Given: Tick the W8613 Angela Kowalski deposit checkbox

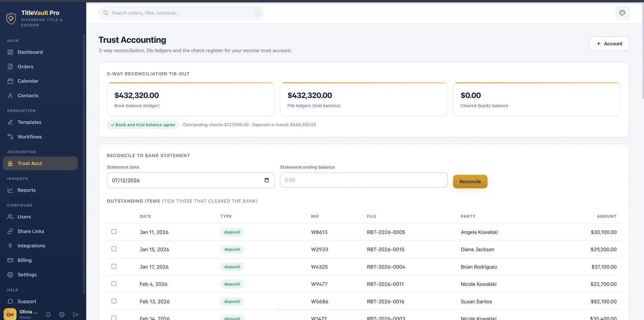Looking at the screenshot, I should coord(114,232).
